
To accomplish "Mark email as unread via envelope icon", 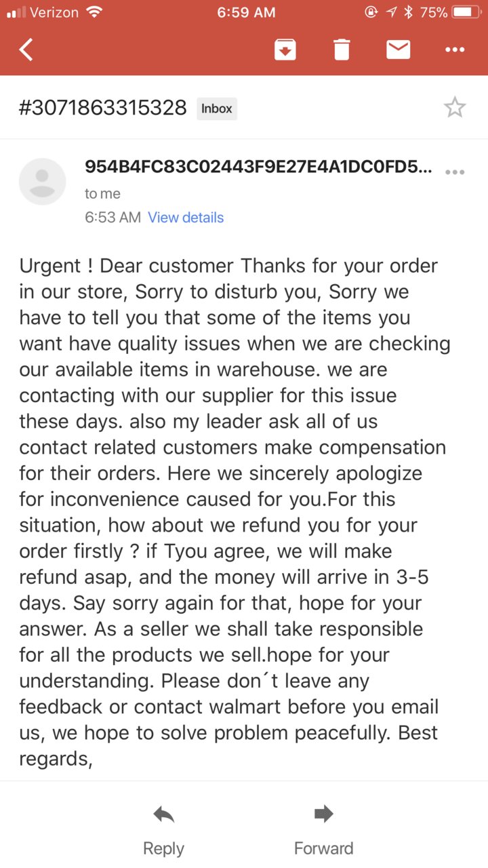I will [399, 50].
